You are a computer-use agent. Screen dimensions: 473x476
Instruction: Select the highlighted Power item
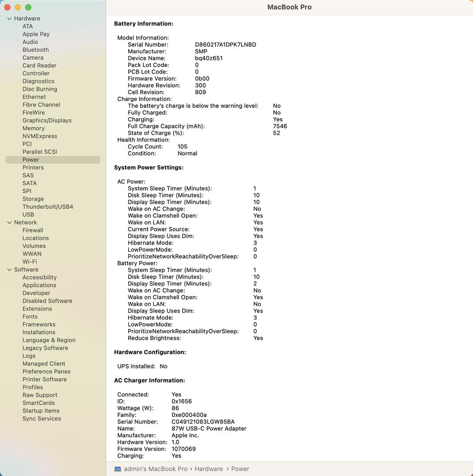pyautogui.click(x=53, y=160)
